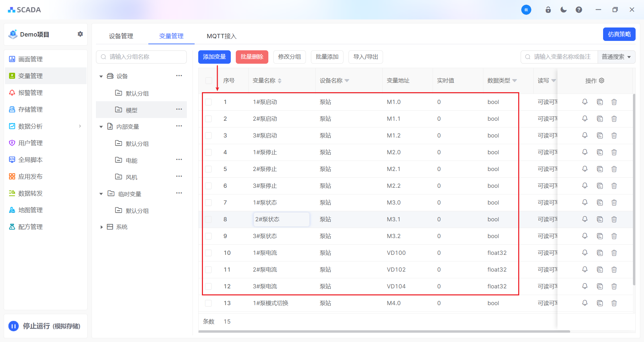Open the MQTT接入 tab
Screen dimensions: 644x342
pyautogui.click(x=221, y=36)
